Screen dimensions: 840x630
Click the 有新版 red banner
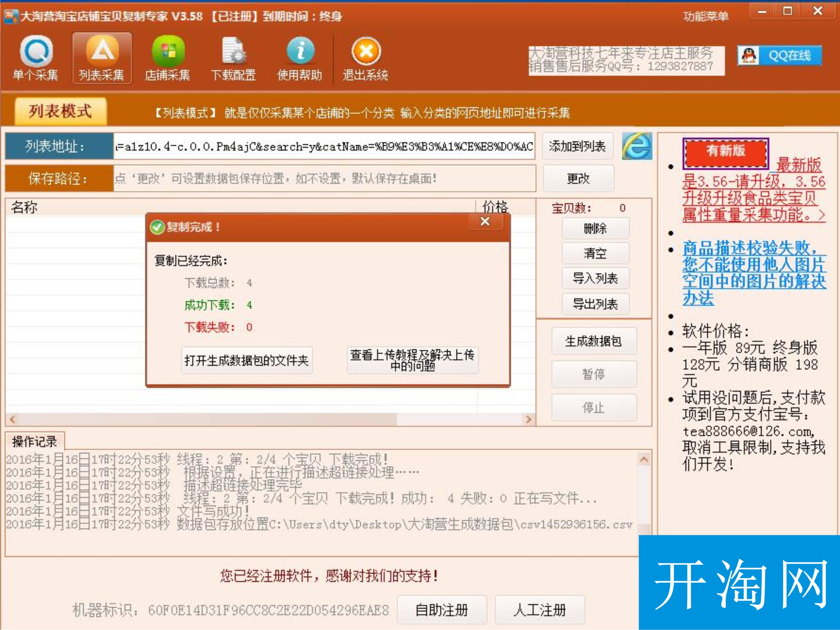(x=725, y=154)
